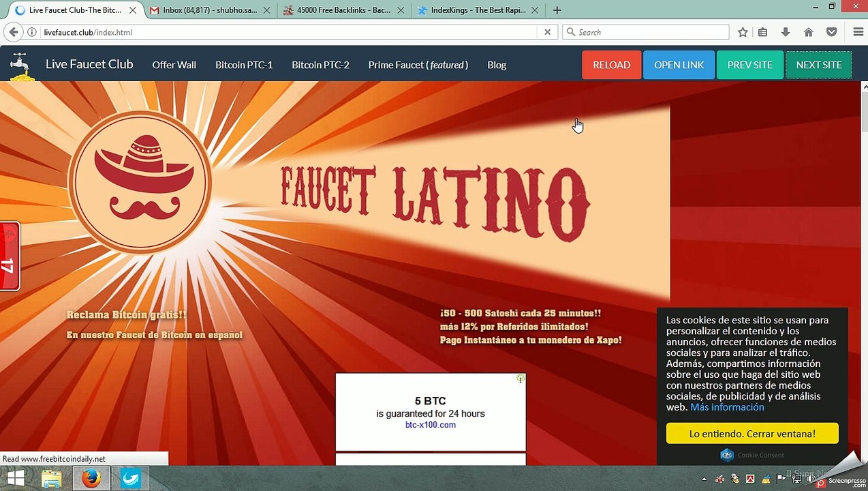Open the Firefox downloads arrow
The image size is (868, 491).
(x=786, y=32)
